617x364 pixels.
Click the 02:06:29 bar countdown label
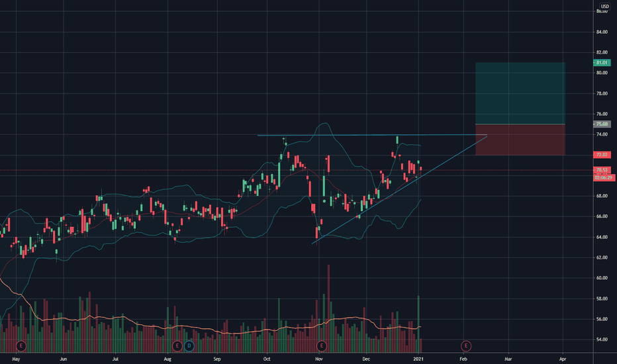(x=604, y=177)
